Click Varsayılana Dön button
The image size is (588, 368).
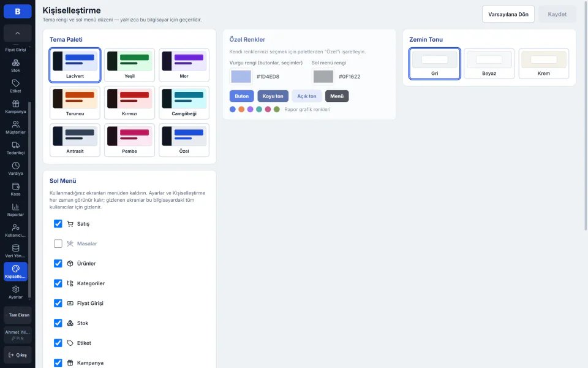508,14
